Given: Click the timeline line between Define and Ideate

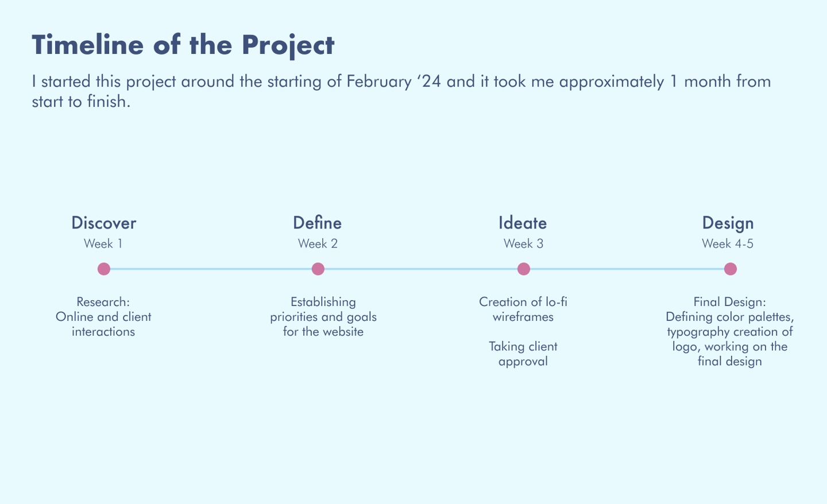Looking at the screenshot, I should (x=420, y=269).
